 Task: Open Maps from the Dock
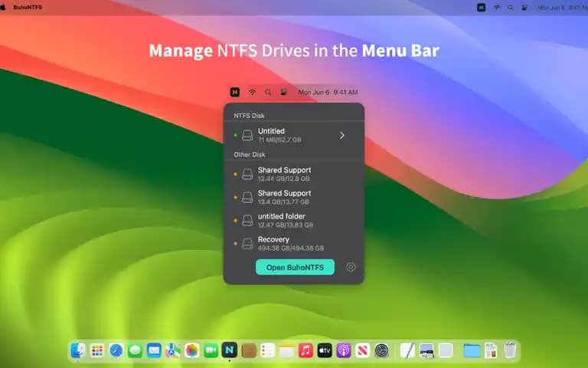[x=173, y=350]
